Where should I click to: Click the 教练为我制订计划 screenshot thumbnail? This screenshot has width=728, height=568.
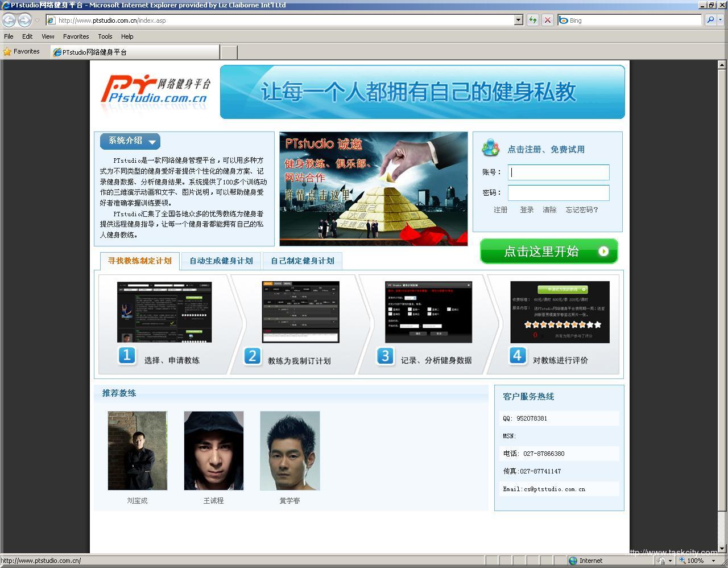click(300, 312)
